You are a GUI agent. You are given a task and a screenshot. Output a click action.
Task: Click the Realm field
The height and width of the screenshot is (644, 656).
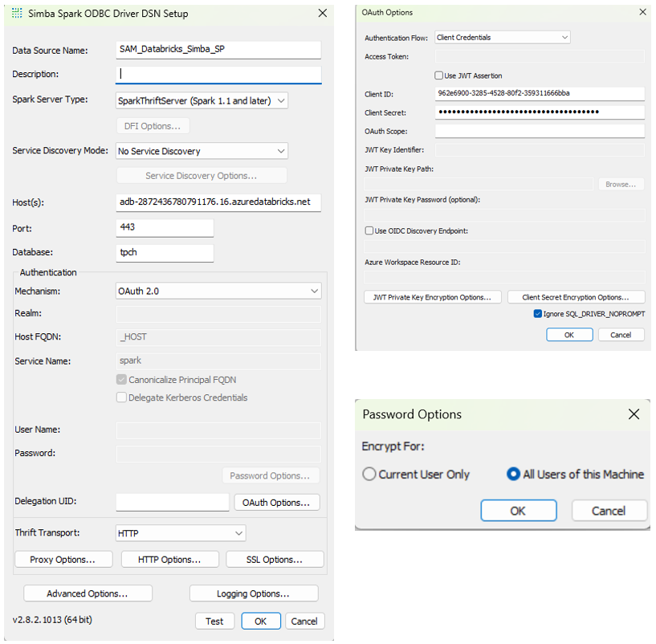pos(218,314)
